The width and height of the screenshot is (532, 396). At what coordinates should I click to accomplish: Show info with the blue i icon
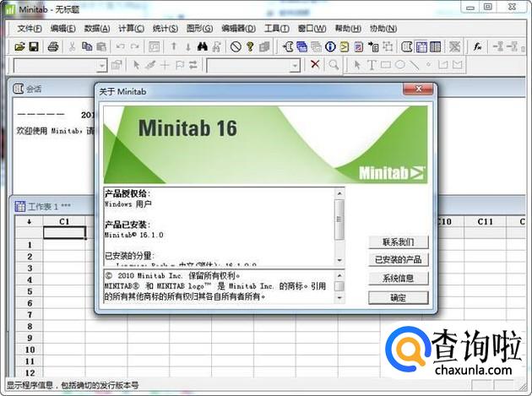[330, 46]
